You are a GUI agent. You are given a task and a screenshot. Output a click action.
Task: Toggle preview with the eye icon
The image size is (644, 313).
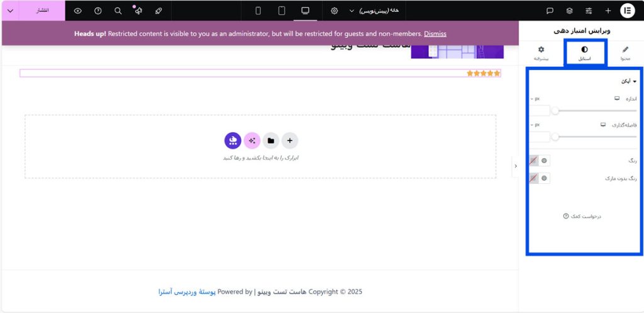coord(77,11)
